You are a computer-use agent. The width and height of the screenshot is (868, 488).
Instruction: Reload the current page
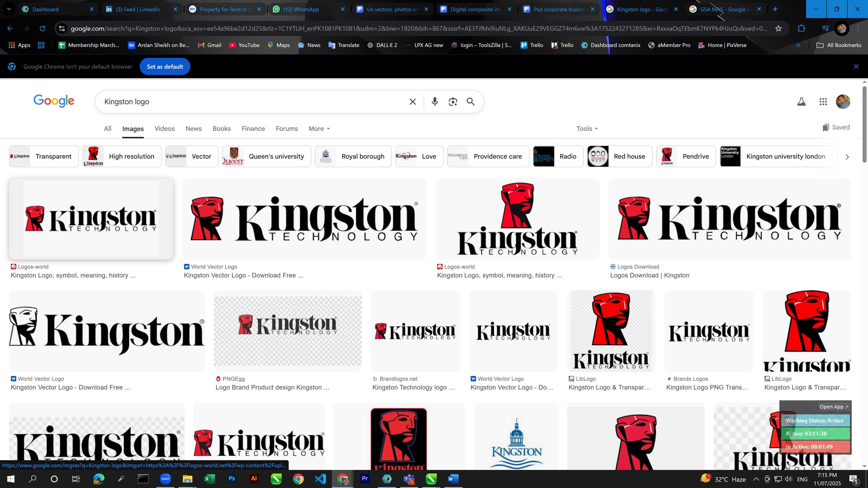click(x=42, y=28)
